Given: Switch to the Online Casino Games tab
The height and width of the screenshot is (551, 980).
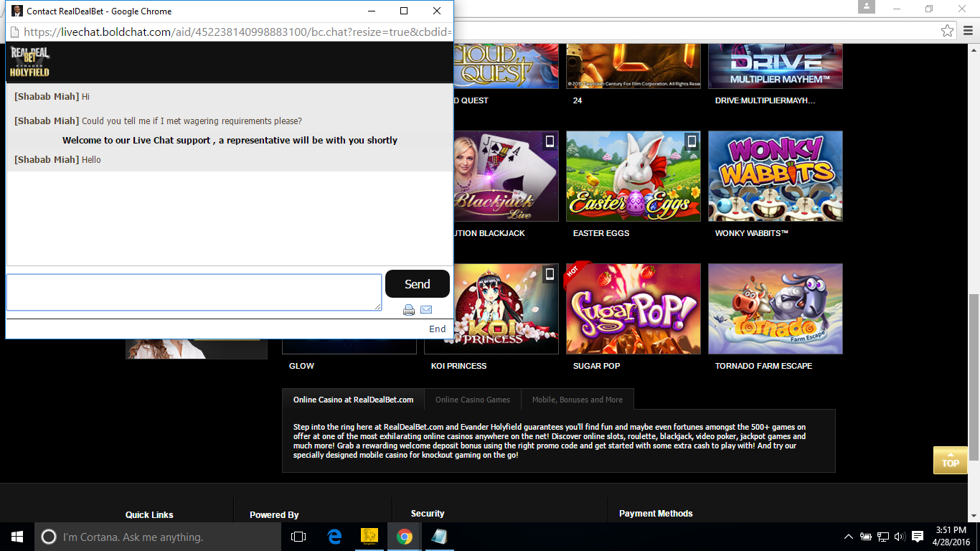Looking at the screenshot, I should 473,400.
